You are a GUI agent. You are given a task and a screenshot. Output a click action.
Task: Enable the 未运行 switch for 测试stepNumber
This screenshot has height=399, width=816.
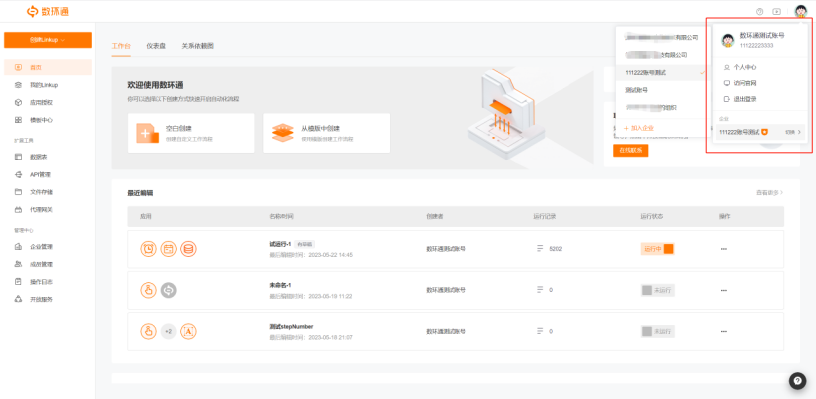657,331
